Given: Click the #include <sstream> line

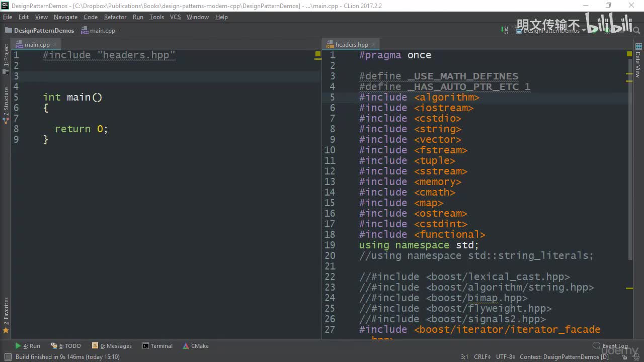Looking at the screenshot, I should 413,171.
